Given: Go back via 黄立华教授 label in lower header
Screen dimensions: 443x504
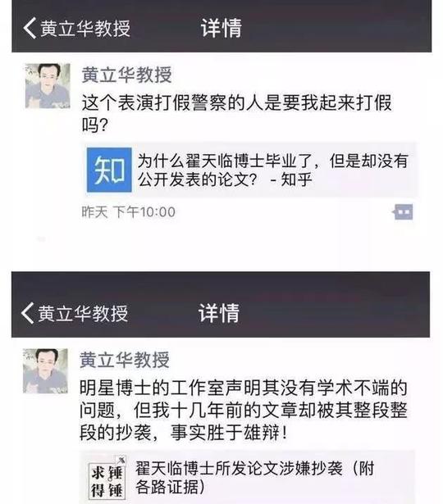Looking at the screenshot, I should pos(83,313).
